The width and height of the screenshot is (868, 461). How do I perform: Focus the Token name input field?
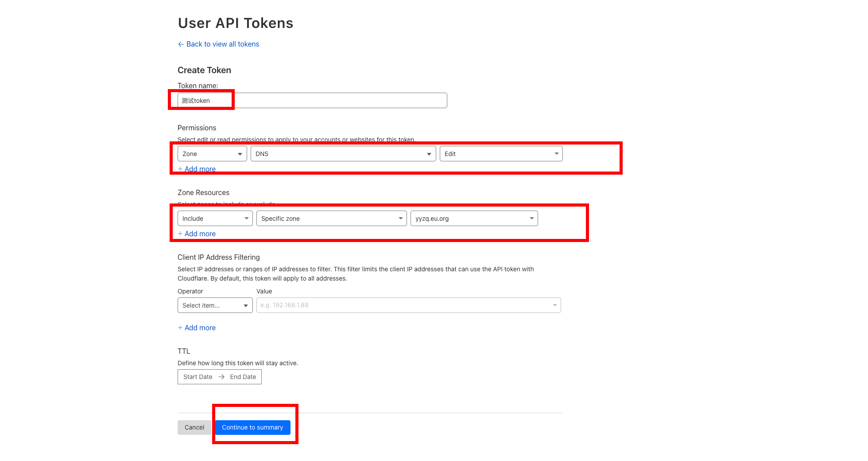(x=312, y=101)
